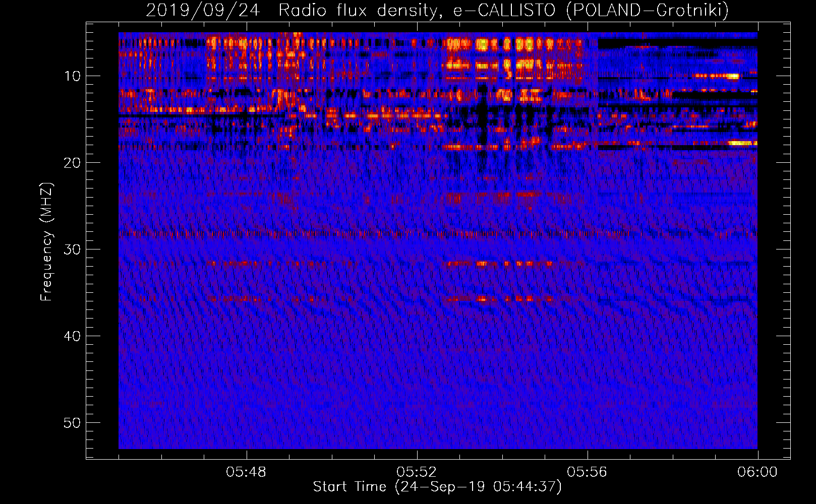Click the 30 MHz frequency tick label
Image resolution: width=816 pixels, height=504 pixels.
pyautogui.click(x=73, y=249)
